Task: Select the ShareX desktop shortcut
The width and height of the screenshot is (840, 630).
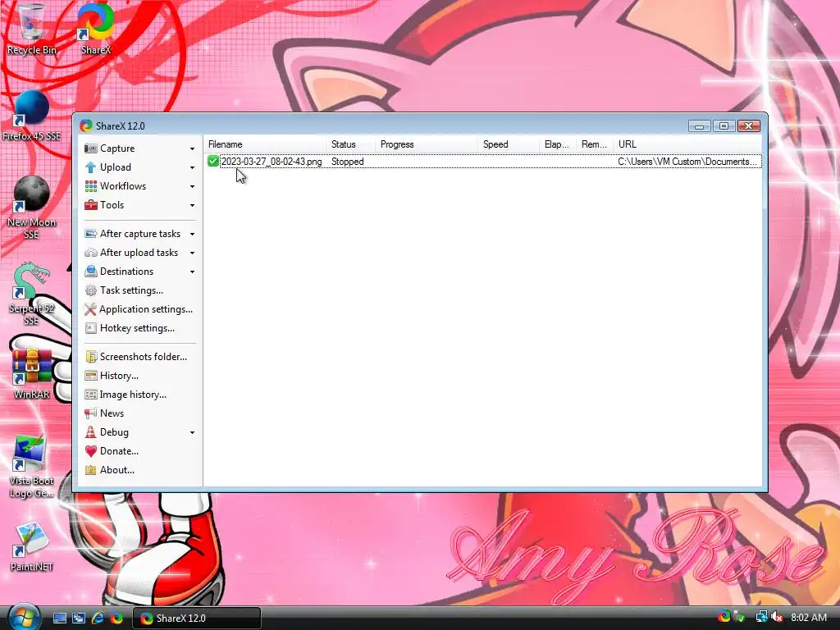Action: pos(96,30)
